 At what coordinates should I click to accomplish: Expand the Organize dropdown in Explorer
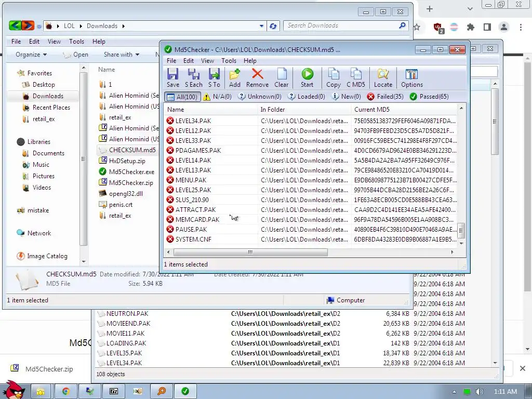31,55
